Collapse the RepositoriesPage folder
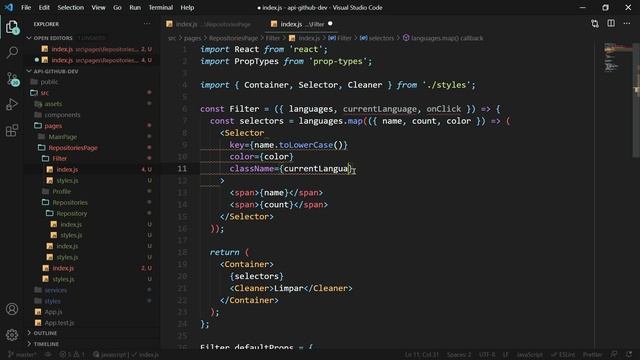This screenshot has height=360, width=640. pyautogui.click(x=73, y=148)
